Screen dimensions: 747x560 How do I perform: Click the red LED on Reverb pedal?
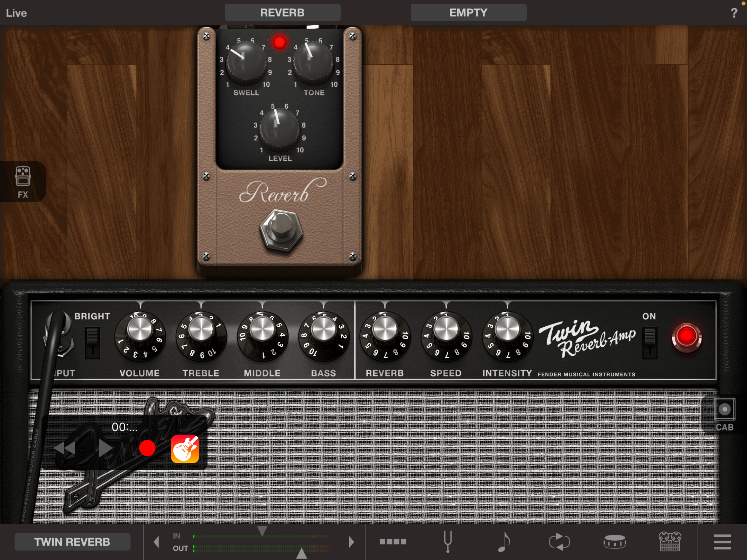pyautogui.click(x=279, y=42)
